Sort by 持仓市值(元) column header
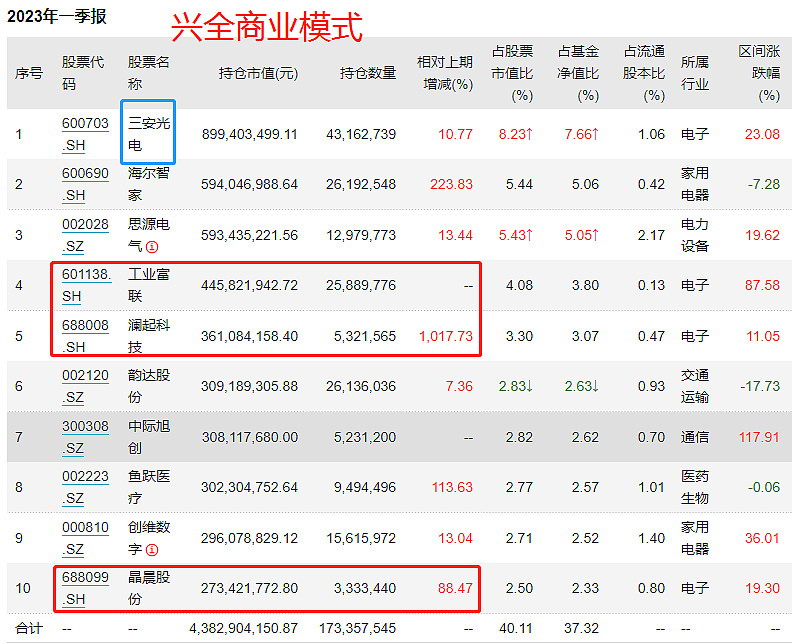This screenshot has width=792, height=644. coord(258,74)
